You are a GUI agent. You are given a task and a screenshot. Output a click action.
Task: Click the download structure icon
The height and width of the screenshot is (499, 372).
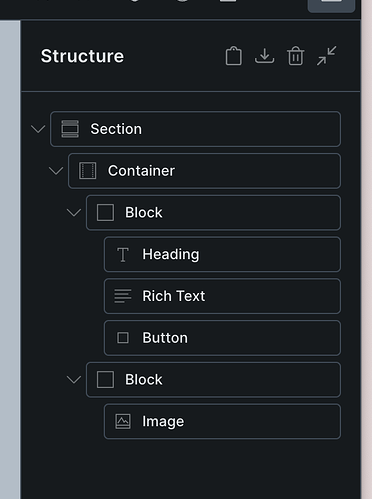pos(264,56)
